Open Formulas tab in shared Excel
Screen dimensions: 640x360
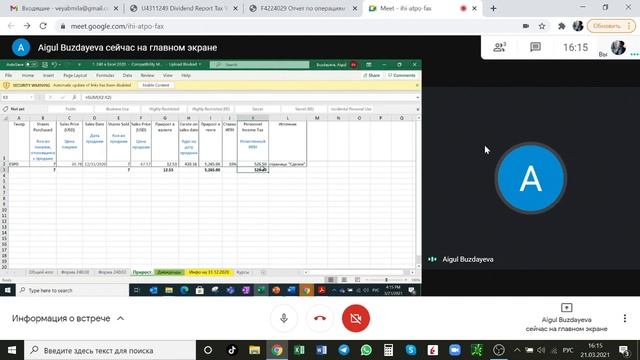[105, 76]
